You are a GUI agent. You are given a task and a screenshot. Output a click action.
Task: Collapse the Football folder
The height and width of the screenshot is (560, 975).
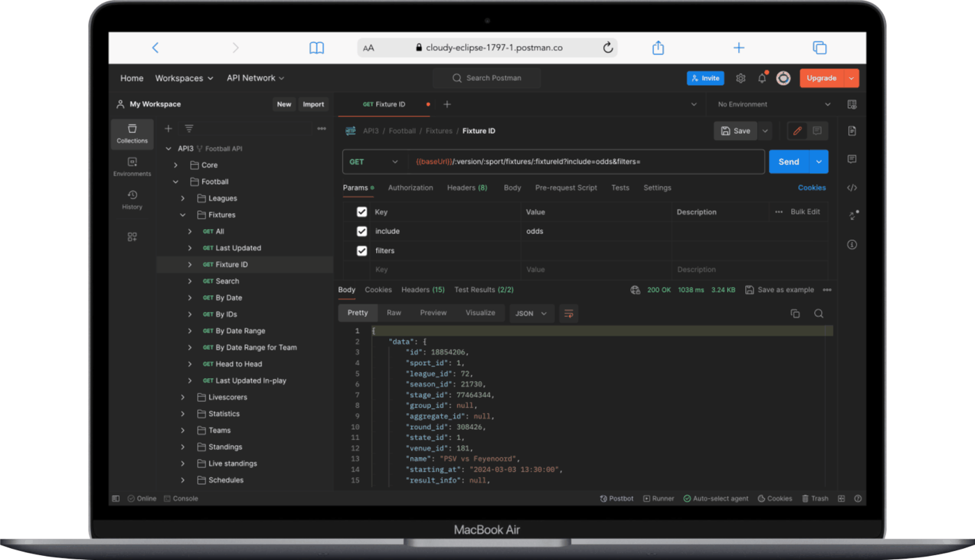175,182
